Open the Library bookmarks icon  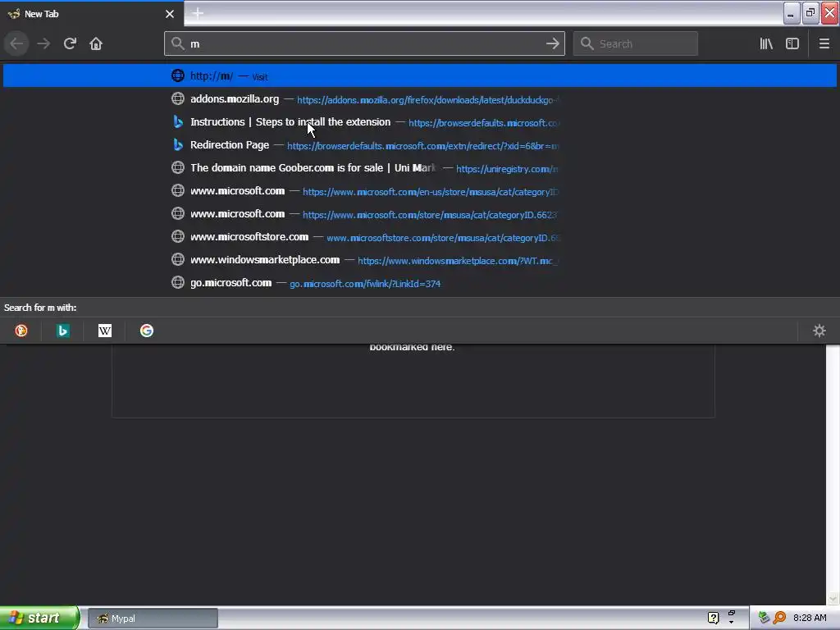(x=766, y=43)
